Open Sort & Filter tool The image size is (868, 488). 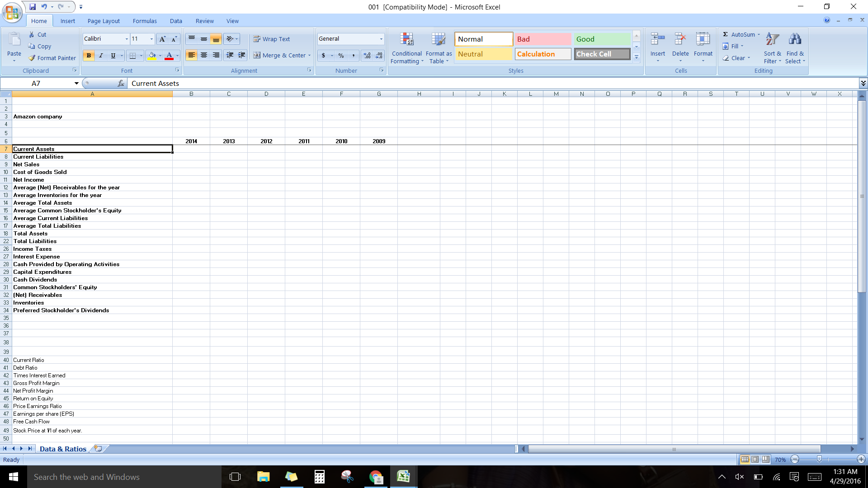(x=772, y=41)
